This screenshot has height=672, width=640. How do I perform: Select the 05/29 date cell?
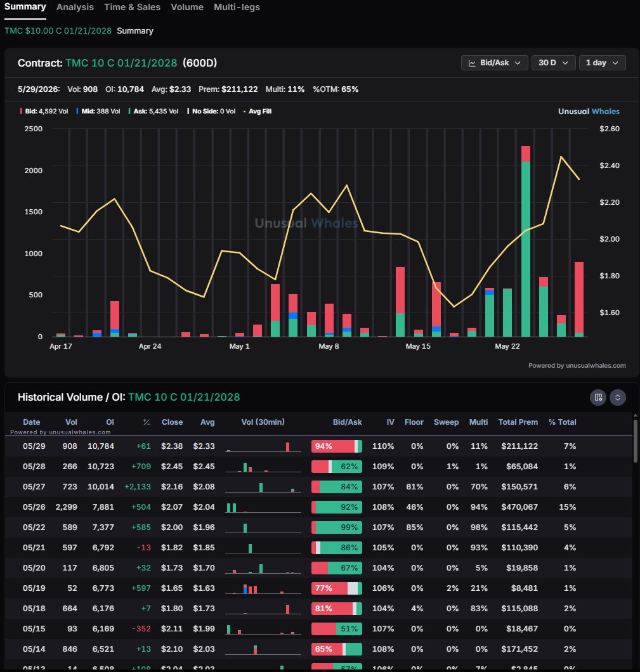pyautogui.click(x=34, y=446)
